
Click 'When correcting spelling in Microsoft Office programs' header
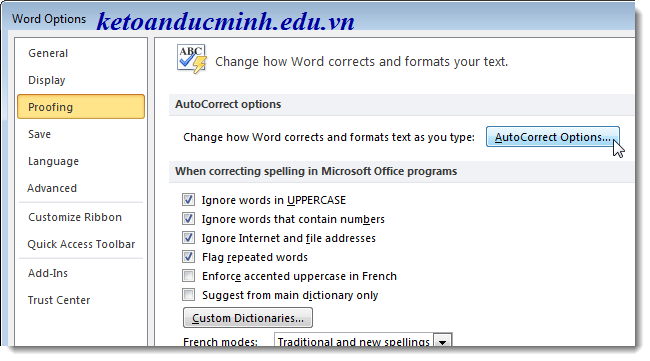click(x=316, y=171)
